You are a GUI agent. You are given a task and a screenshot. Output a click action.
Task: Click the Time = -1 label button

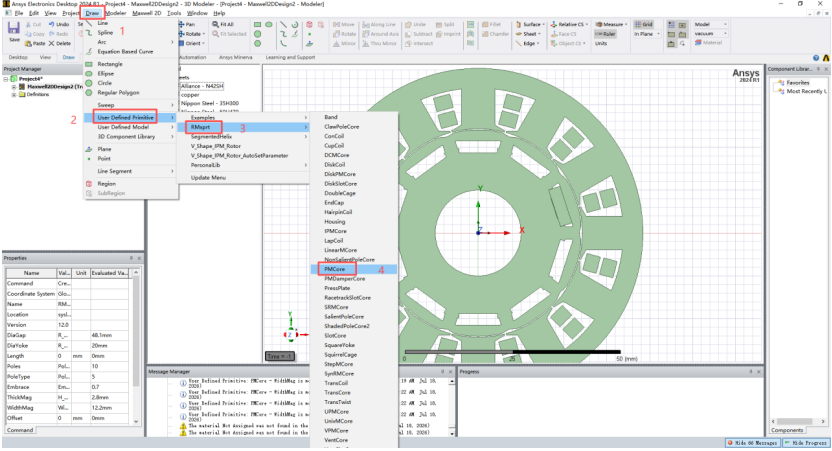pos(280,356)
